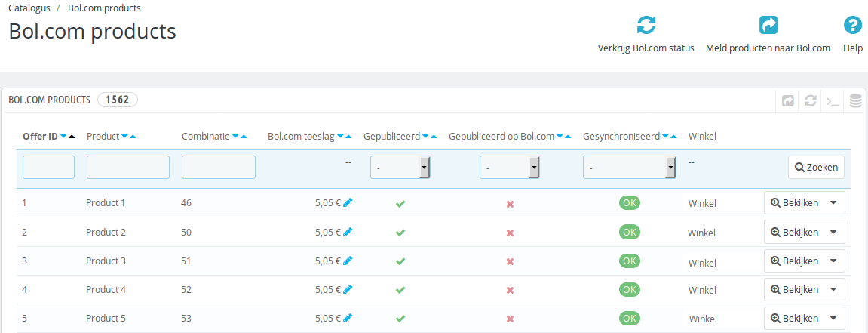Sort Gesynchroniseerd column descending
Screen dimensions: 868x333
coord(665,137)
